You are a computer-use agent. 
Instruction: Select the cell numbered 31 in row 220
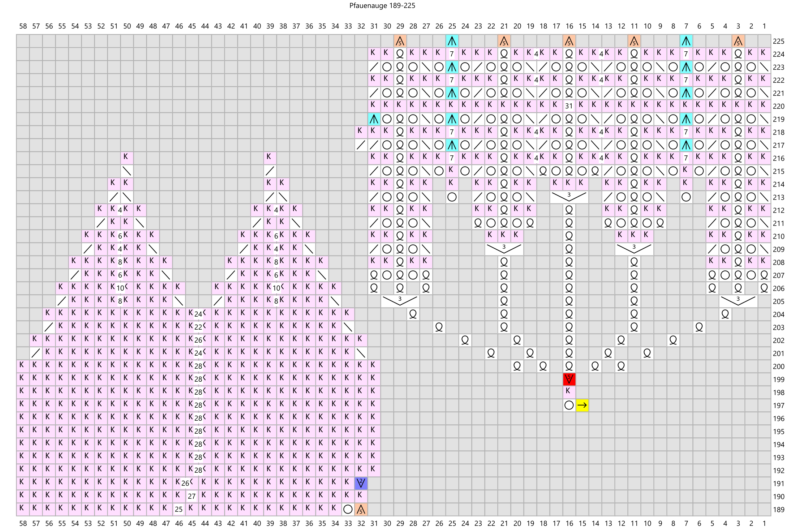pos(569,106)
